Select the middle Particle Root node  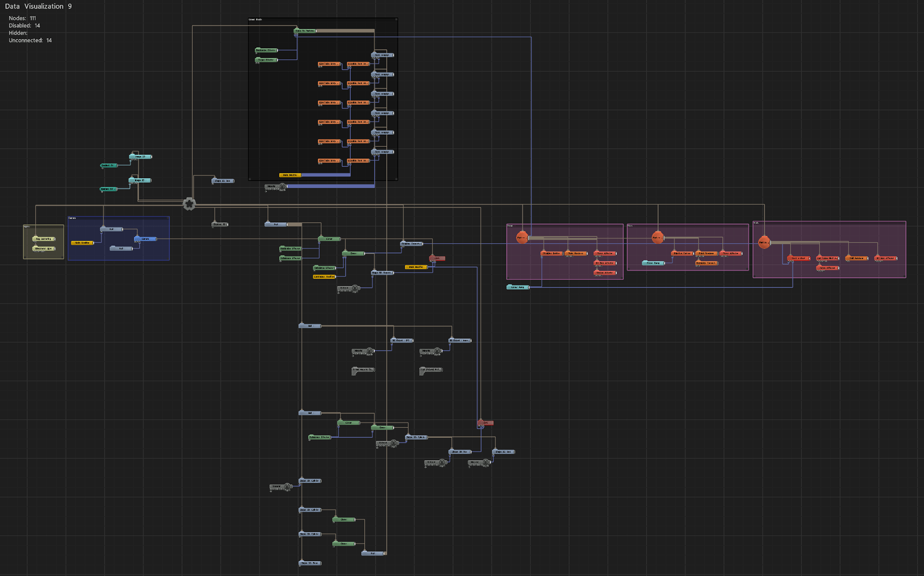click(x=657, y=237)
